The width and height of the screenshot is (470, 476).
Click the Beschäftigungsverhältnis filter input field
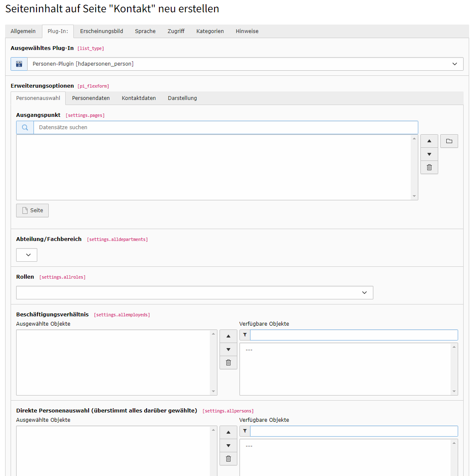coord(354,335)
